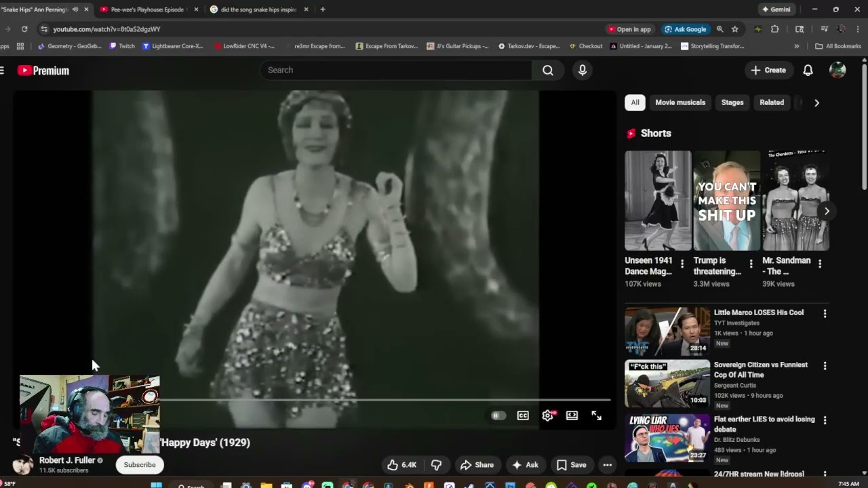Click the YouTube search field
The image size is (868, 488).
[x=396, y=70]
